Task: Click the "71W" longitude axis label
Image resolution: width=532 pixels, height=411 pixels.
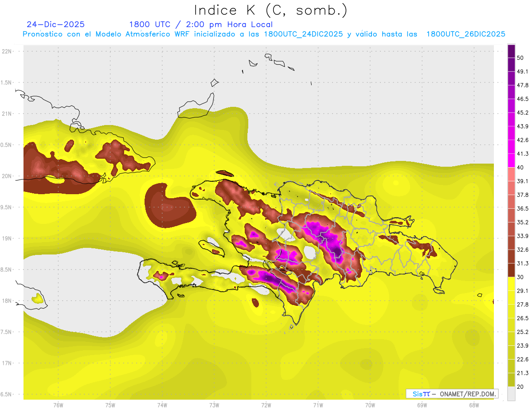Action: point(318,405)
